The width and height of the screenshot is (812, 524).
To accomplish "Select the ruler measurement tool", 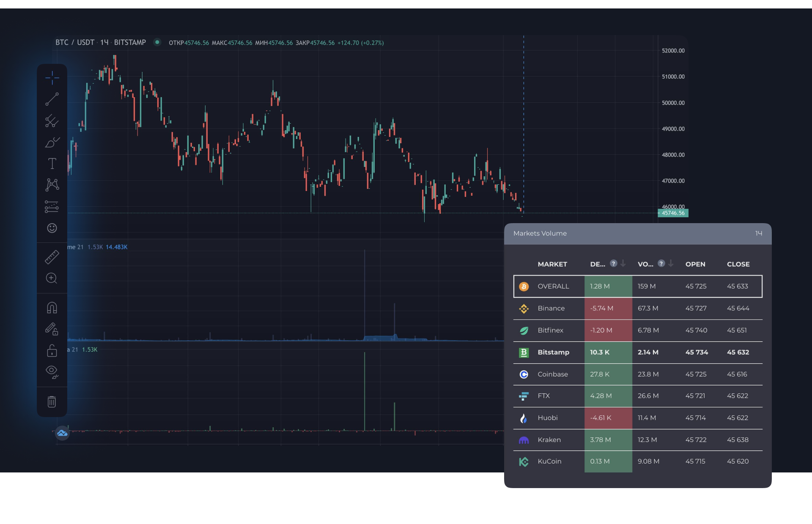I will point(52,257).
